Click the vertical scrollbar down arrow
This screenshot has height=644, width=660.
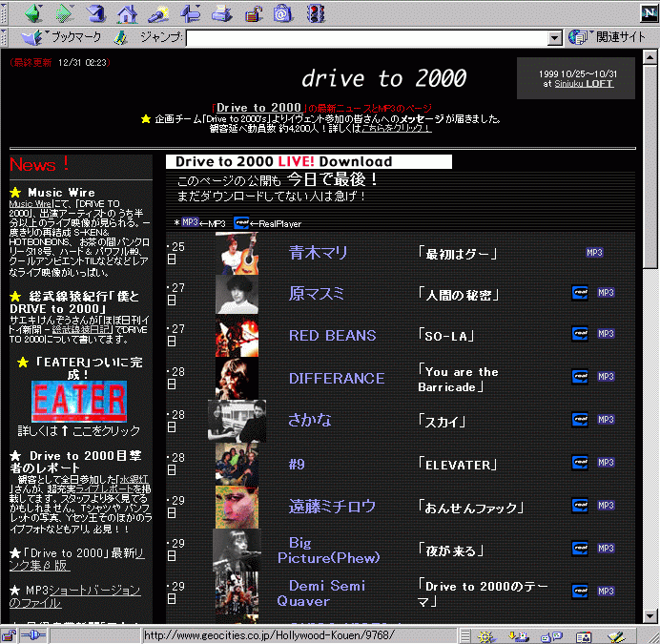[650, 615]
